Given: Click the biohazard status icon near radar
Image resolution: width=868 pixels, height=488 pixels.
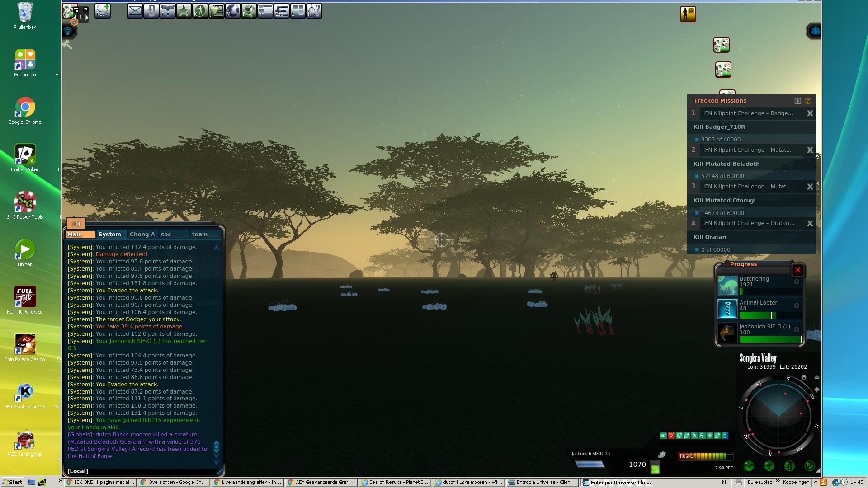Looking at the screenshot, I should (769, 465).
